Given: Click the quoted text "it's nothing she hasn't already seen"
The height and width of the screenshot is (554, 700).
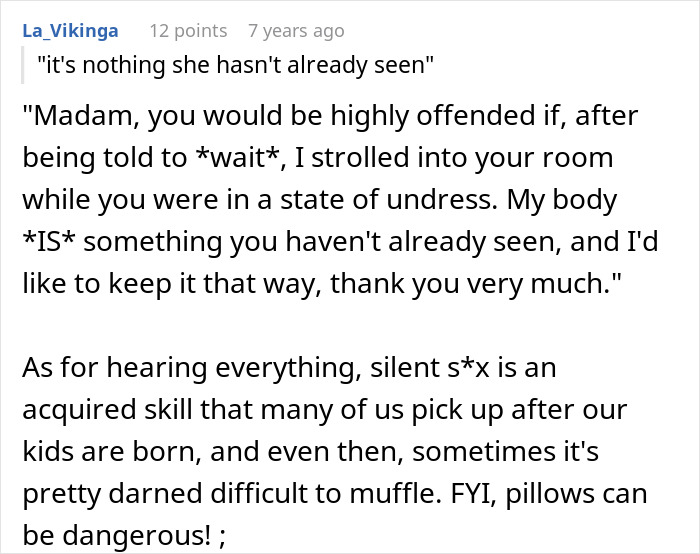Looking at the screenshot, I should (235, 65).
